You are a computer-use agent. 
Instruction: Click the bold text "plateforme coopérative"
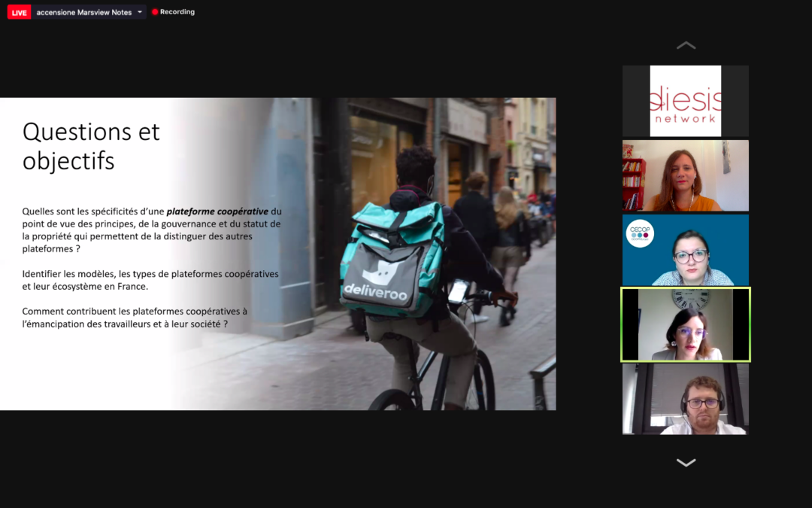(217, 211)
